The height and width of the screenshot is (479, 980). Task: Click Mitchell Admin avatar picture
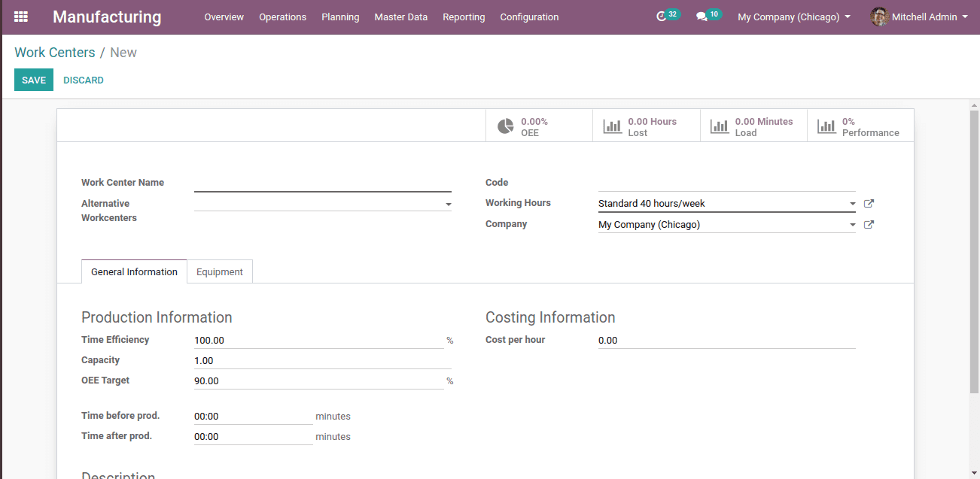click(879, 17)
